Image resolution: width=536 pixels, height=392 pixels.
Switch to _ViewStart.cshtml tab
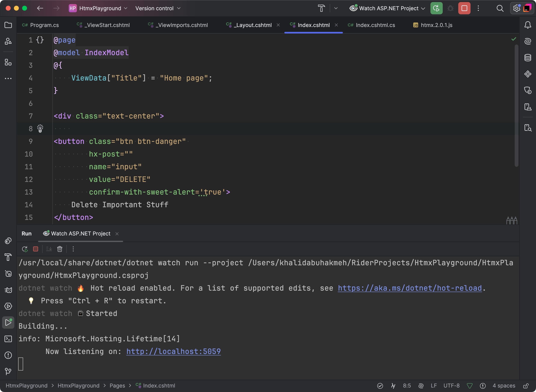103,25
